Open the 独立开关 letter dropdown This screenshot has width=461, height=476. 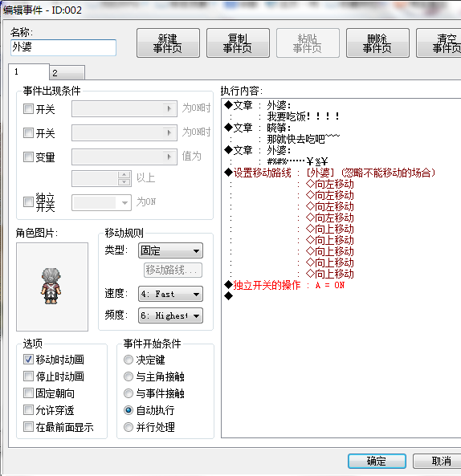(101, 202)
